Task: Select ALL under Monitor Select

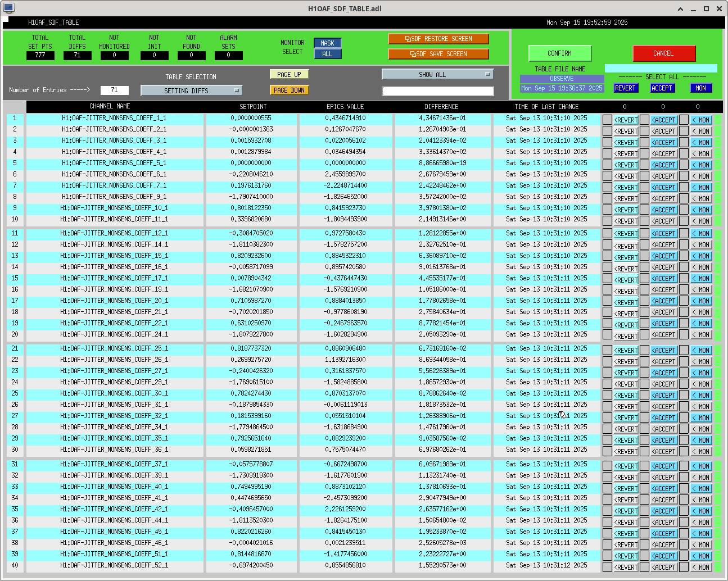Action: coord(327,54)
